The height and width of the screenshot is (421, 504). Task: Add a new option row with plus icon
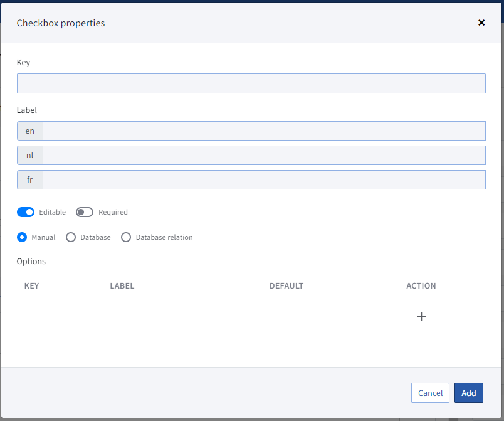pos(421,317)
